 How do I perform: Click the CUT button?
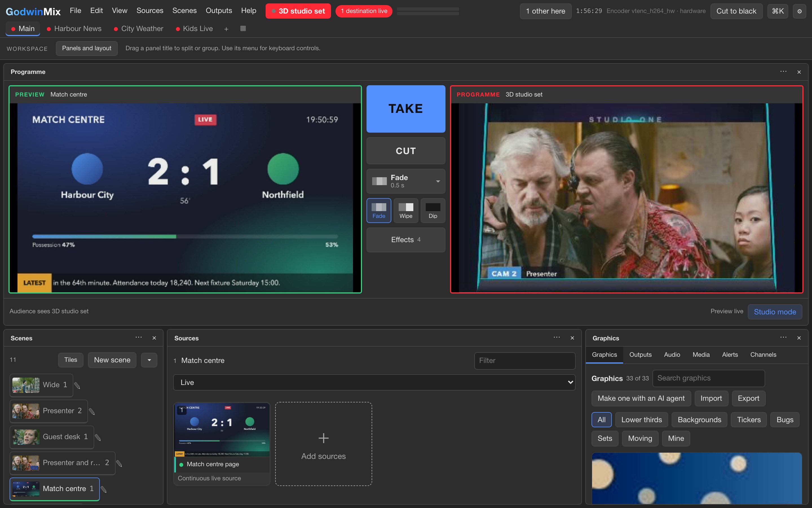(406, 151)
